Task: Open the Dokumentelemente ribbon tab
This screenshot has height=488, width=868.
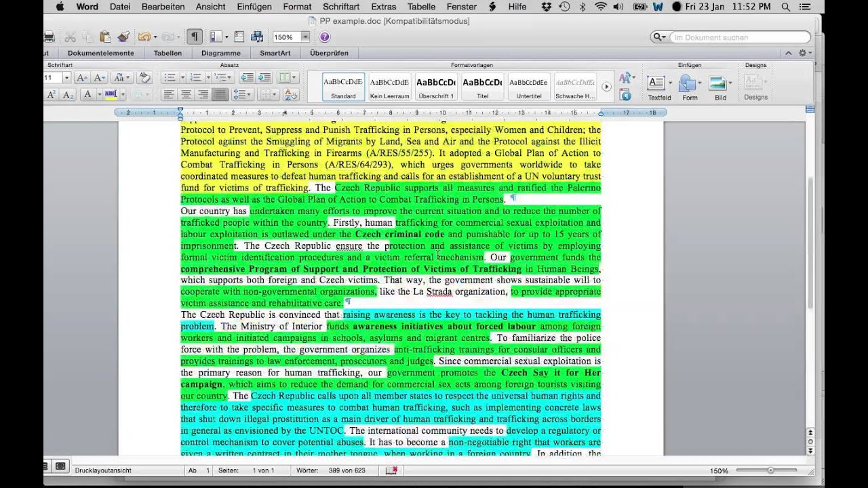Action: (x=101, y=53)
